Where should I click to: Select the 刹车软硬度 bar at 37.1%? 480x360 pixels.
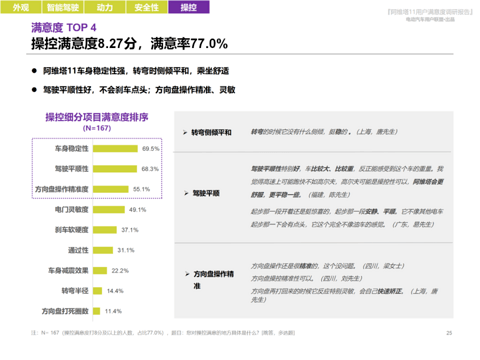tap(105, 230)
